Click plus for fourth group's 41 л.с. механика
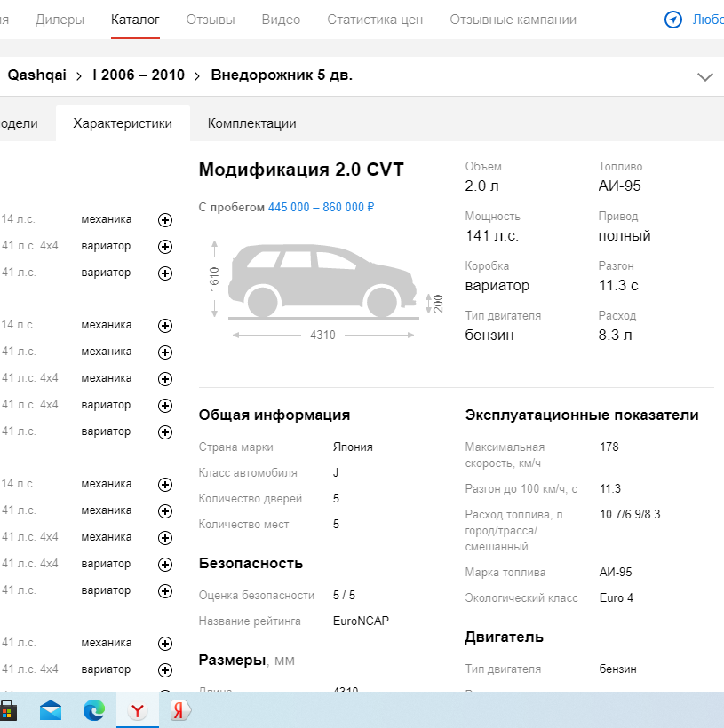This screenshot has height=728, width=724. click(165, 644)
